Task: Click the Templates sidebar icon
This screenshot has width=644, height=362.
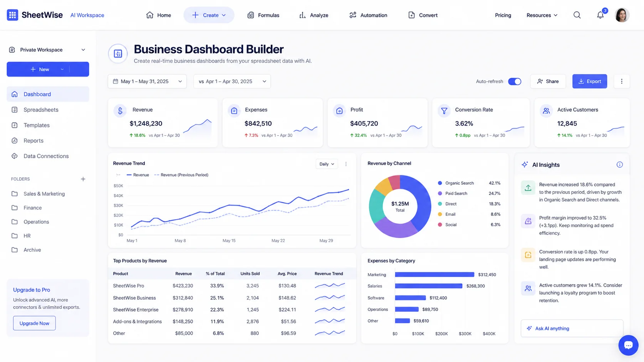Action: coord(15,125)
